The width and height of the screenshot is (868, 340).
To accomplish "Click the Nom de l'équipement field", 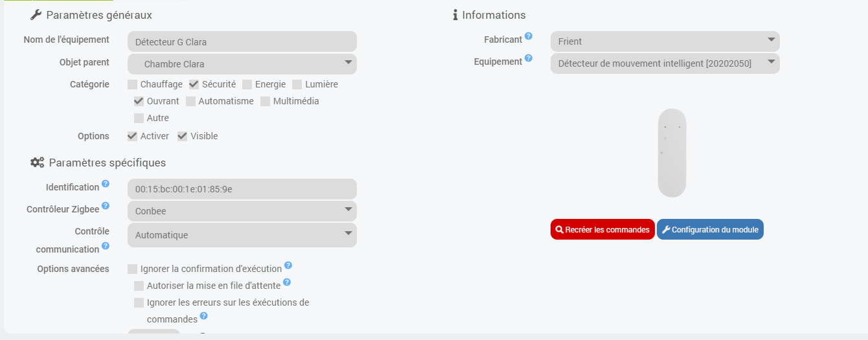I will pyautogui.click(x=242, y=42).
